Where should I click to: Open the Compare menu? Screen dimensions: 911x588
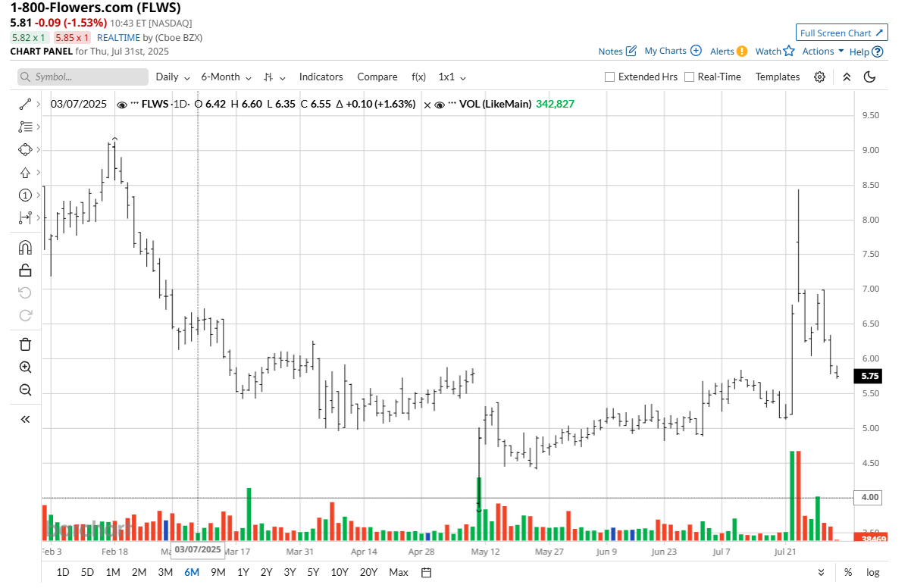coord(377,77)
